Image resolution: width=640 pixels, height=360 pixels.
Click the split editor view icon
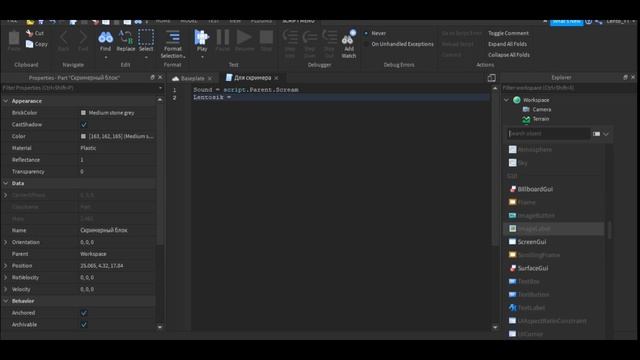491,78
